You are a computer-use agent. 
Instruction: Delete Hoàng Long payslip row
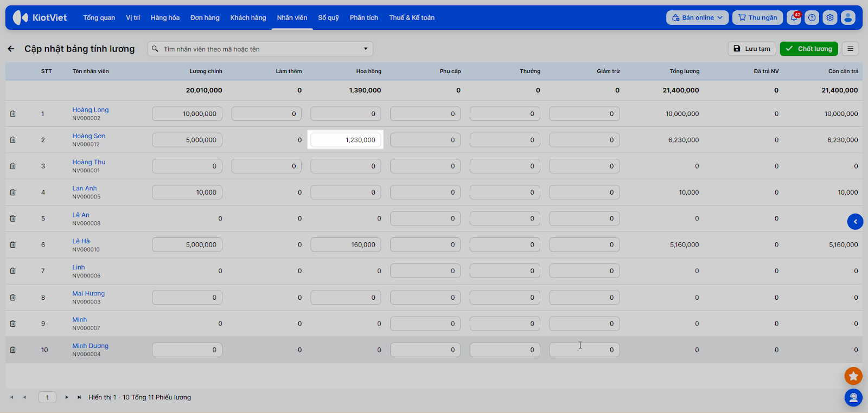pyautogui.click(x=12, y=114)
